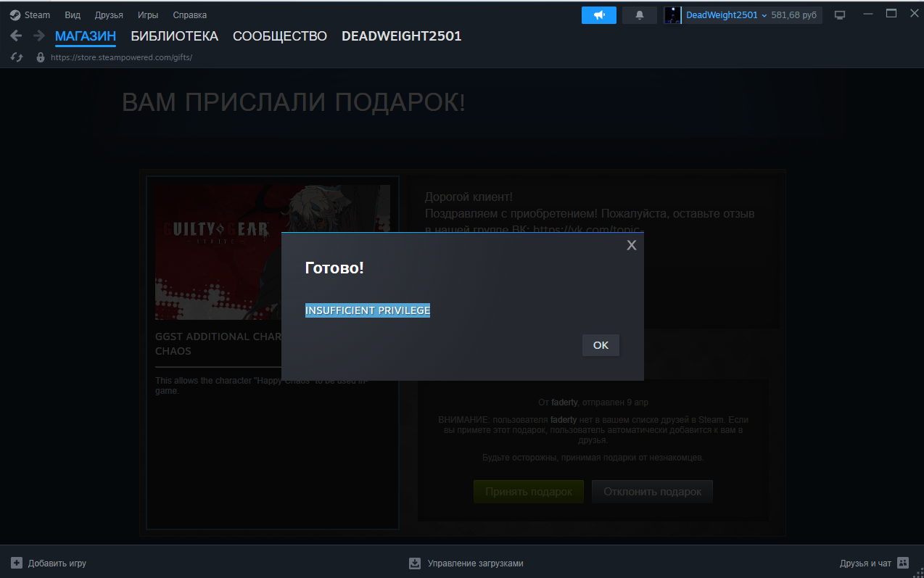Click the Готово! dialog heading
The height and width of the screenshot is (578, 924).
(334, 268)
